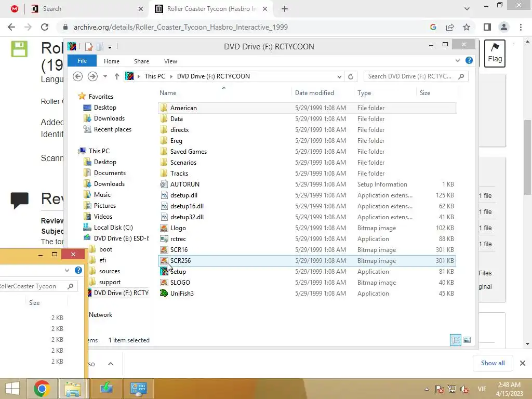Switch to the Search browser tab
532x399 pixels.
(87, 9)
